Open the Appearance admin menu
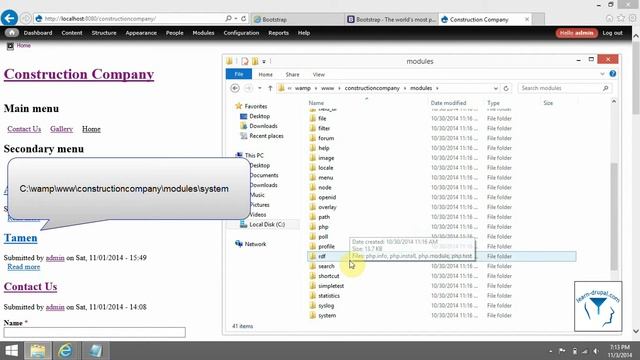This screenshot has height=360, width=640. pos(141,33)
